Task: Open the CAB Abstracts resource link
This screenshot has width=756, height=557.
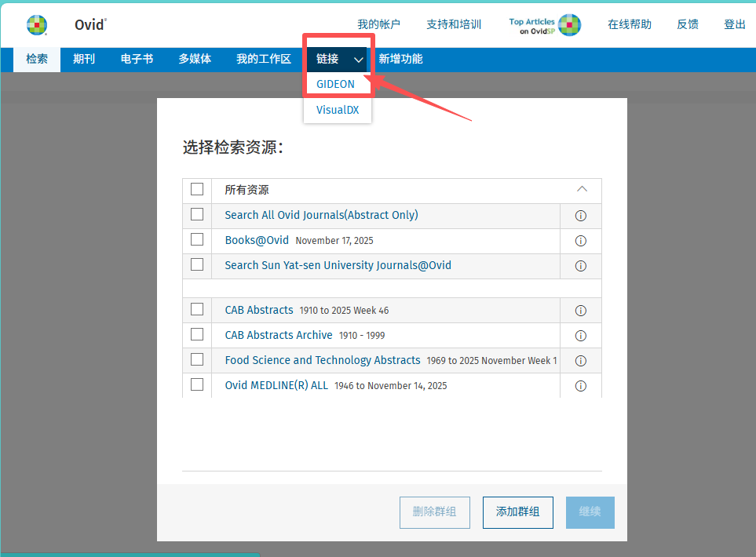Action: 258,310
